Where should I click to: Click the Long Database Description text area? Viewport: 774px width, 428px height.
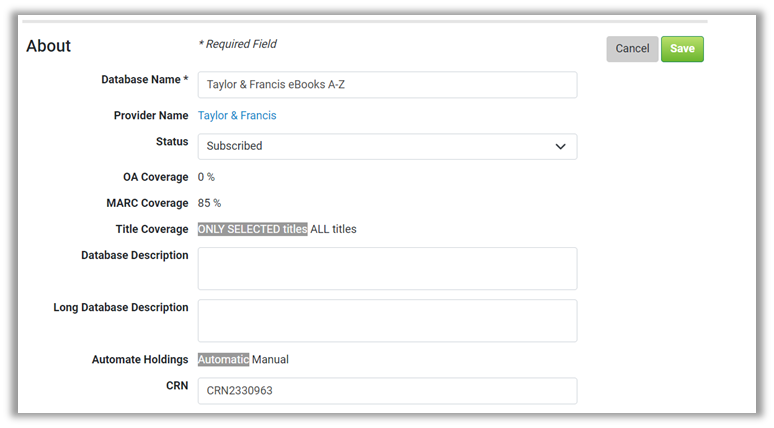pyautogui.click(x=387, y=320)
